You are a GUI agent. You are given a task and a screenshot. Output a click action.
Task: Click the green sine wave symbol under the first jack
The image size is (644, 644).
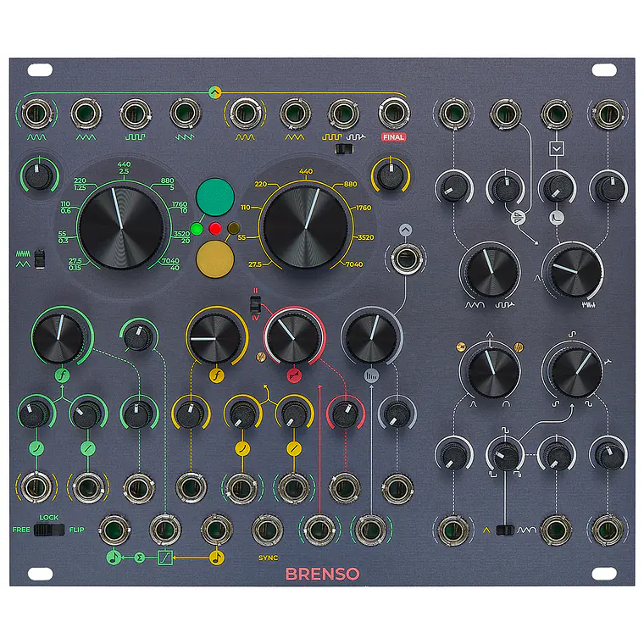[x=36, y=137]
